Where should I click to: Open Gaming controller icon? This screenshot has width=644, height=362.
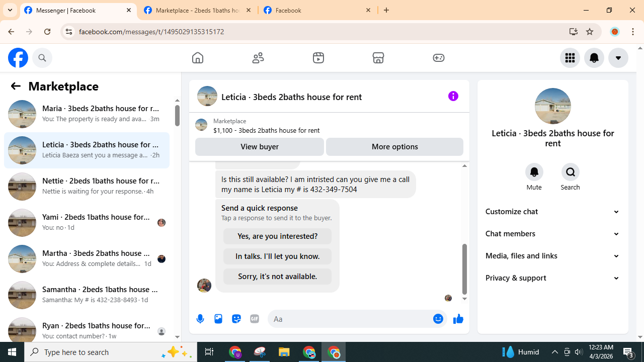439,58
